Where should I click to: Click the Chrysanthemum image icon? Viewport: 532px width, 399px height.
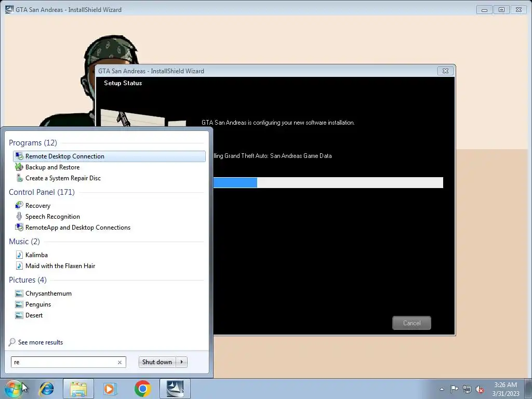(x=19, y=294)
